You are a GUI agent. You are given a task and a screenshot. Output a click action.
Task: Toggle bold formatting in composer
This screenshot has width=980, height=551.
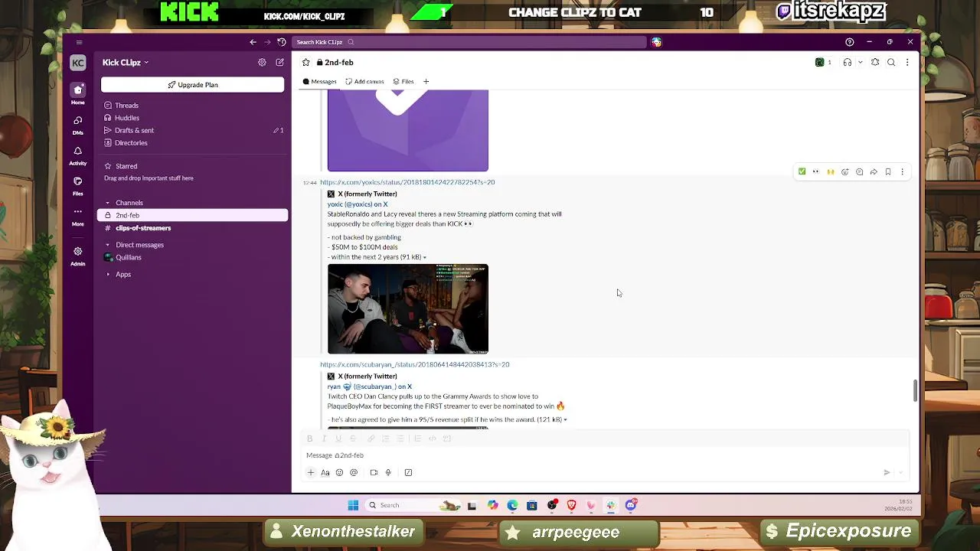(309, 439)
